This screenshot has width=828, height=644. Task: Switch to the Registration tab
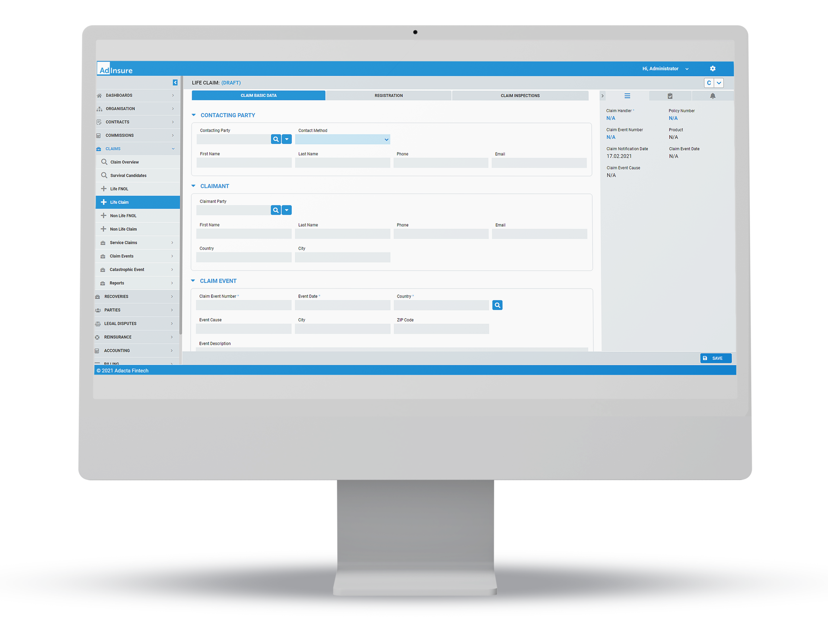388,95
